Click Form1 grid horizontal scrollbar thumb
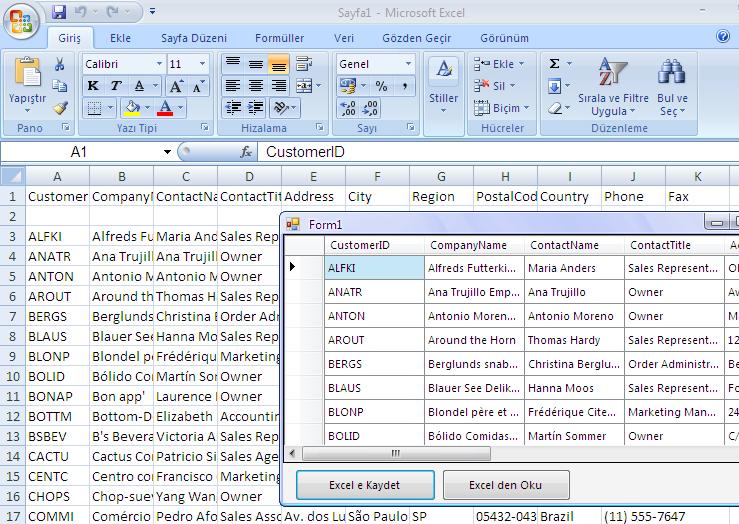Screen dimensions: 739x524 (x=396, y=454)
